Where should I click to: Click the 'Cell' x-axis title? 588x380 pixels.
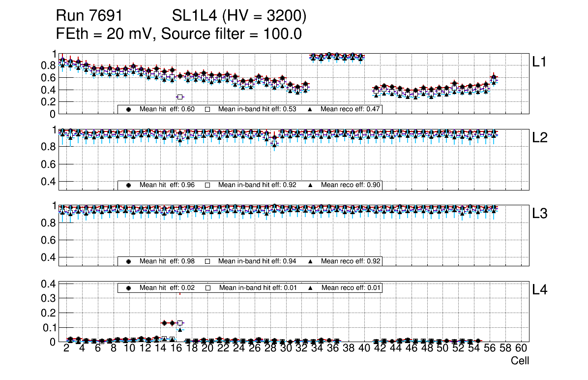click(520, 361)
